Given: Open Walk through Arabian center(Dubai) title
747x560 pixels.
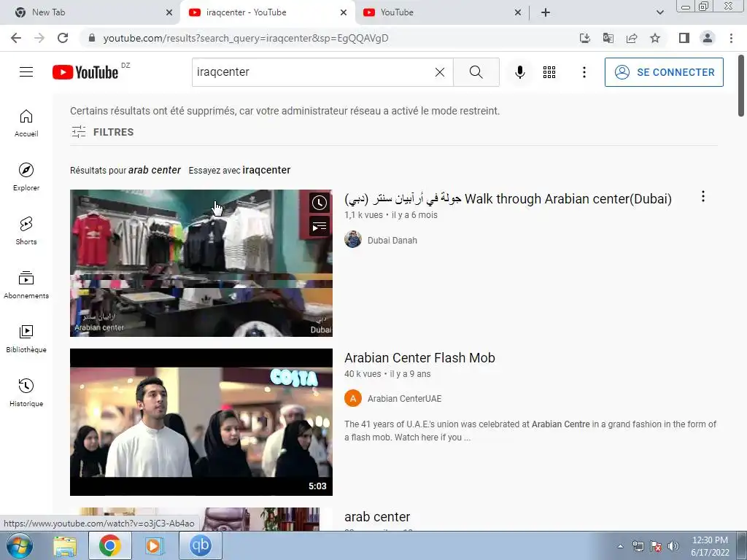Looking at the screenshot, I should pyautogui.click(x=508, y=198).
